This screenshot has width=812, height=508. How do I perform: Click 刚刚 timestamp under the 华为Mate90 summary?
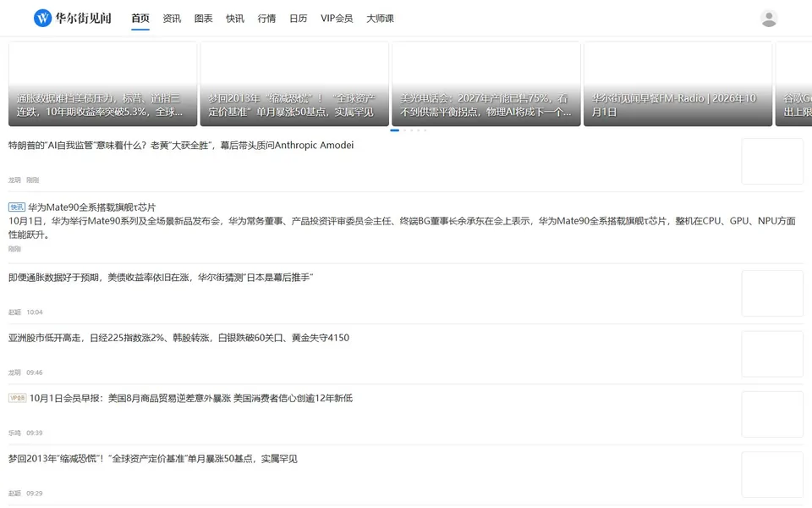(x=14, y=249)
